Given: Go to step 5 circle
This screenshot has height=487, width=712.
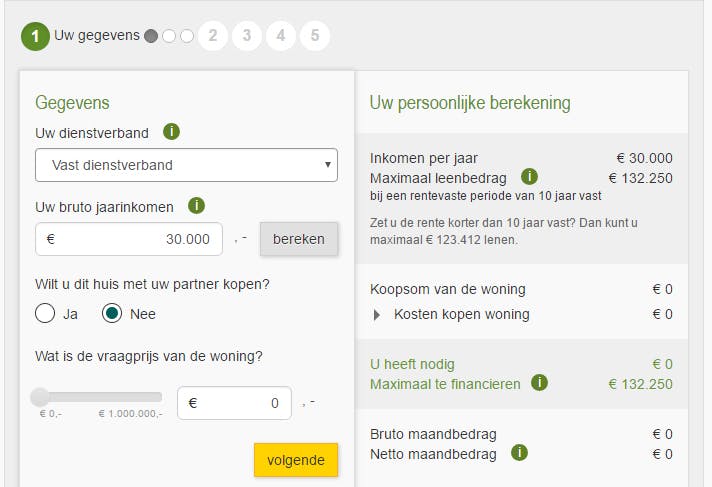Looking at the screenshot, I should 314,36.
